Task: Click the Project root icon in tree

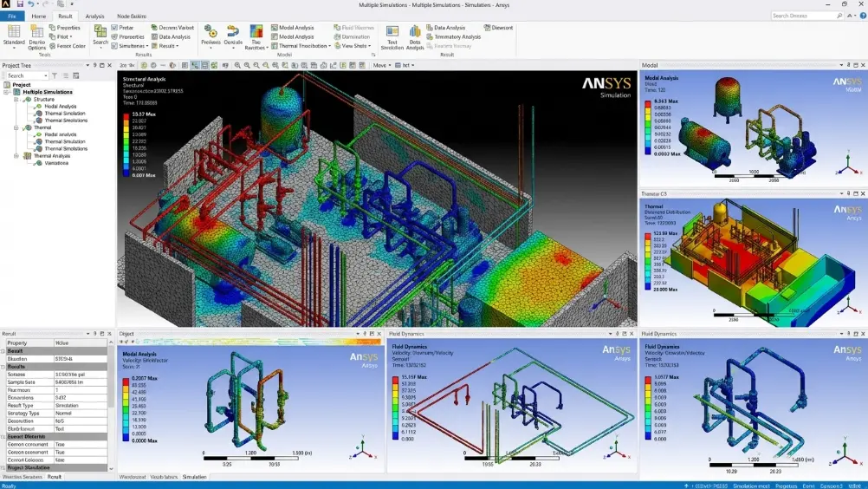Action: 7,85
